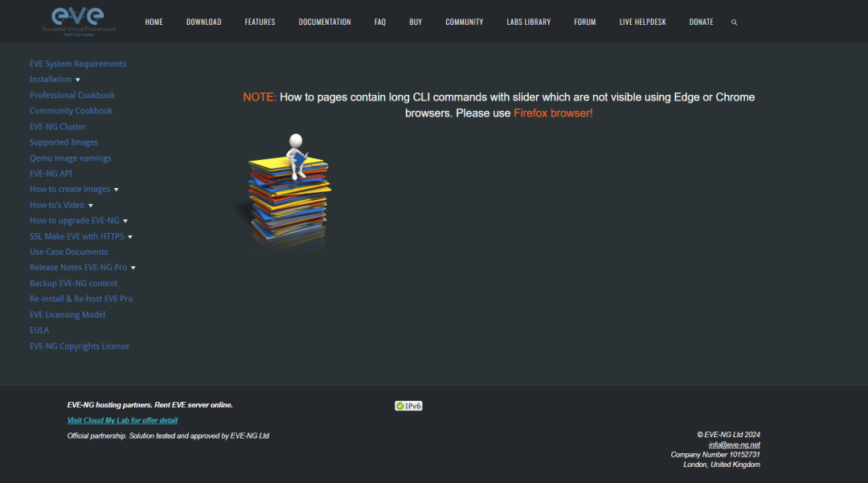Open Supported Images link
The image size is (868, 483).
(x=63, y=142)
